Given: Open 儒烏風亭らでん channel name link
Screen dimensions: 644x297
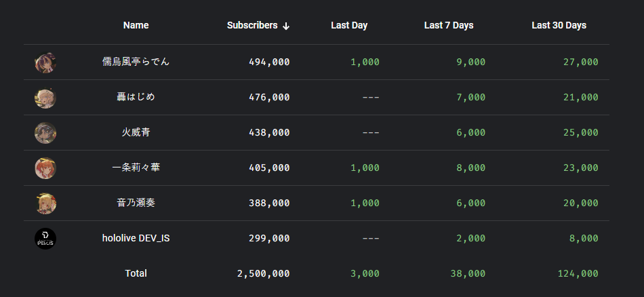Looking at the screenshot, I should 136,62.
